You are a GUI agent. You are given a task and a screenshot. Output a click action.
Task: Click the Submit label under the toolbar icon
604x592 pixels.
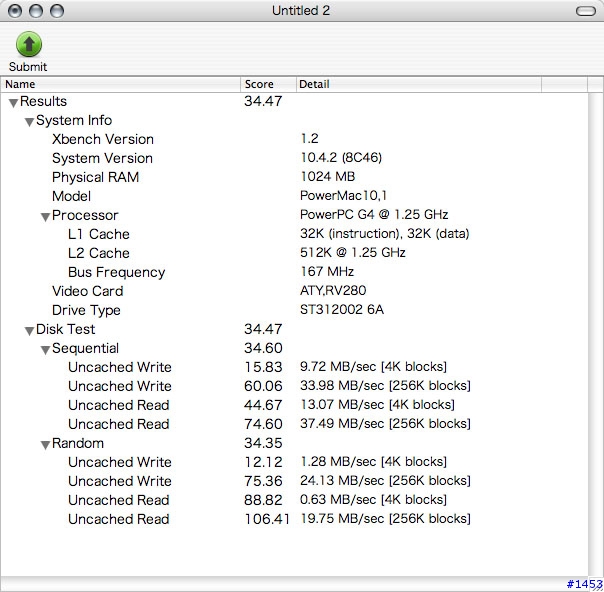pyautogui.click(x=28, y=67)
